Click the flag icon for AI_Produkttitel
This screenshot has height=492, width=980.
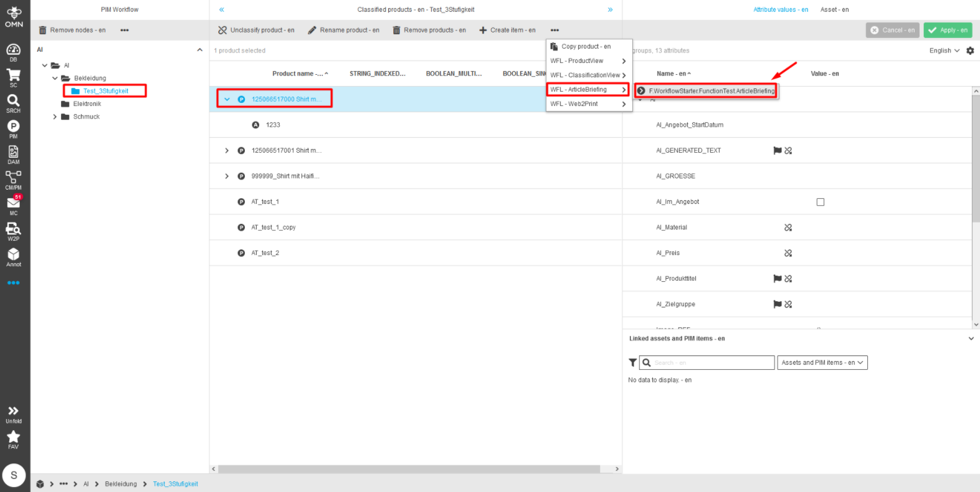(778, 279)
